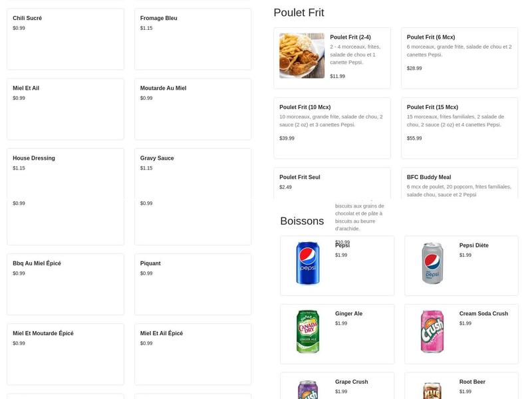The image size is (532, 399).
Task: Click the Miel Et Ail Épicé title
Action: (162, 333)
